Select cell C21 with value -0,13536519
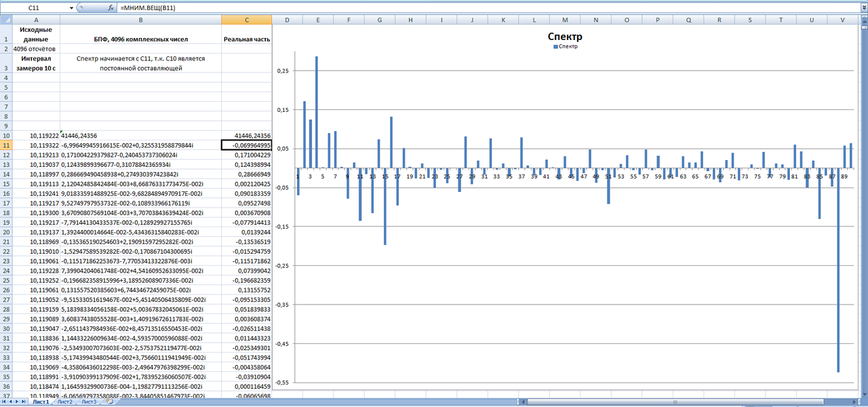This screenshot has width=868, height=407. click(247, 241)
